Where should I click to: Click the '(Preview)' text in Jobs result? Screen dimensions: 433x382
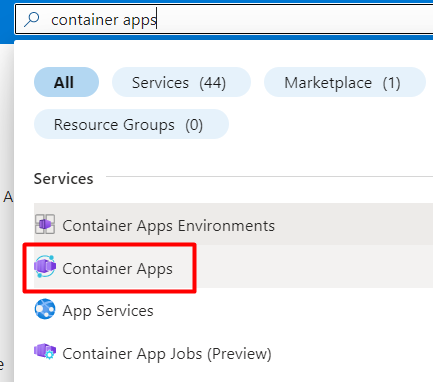point(239,354)
